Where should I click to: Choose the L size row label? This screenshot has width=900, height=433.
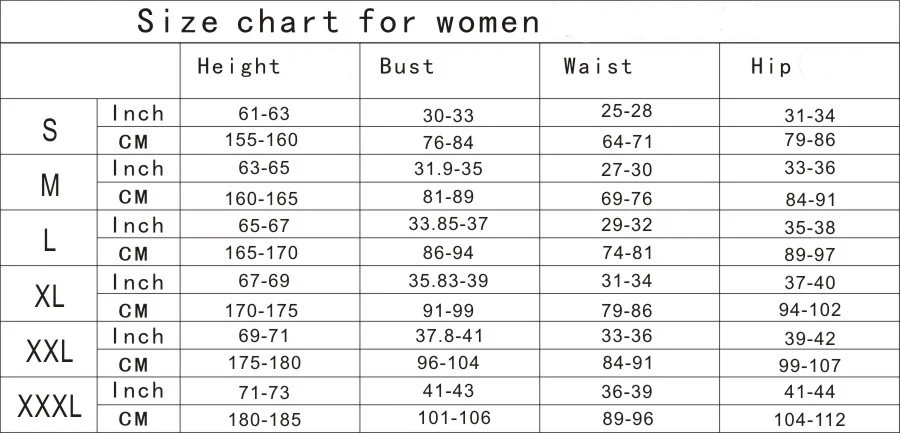click(50, 240)
